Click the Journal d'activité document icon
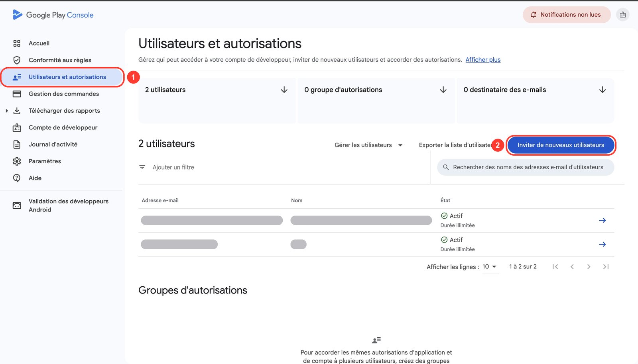This screenshot has height=364, width=638. [x=17, y=145]
